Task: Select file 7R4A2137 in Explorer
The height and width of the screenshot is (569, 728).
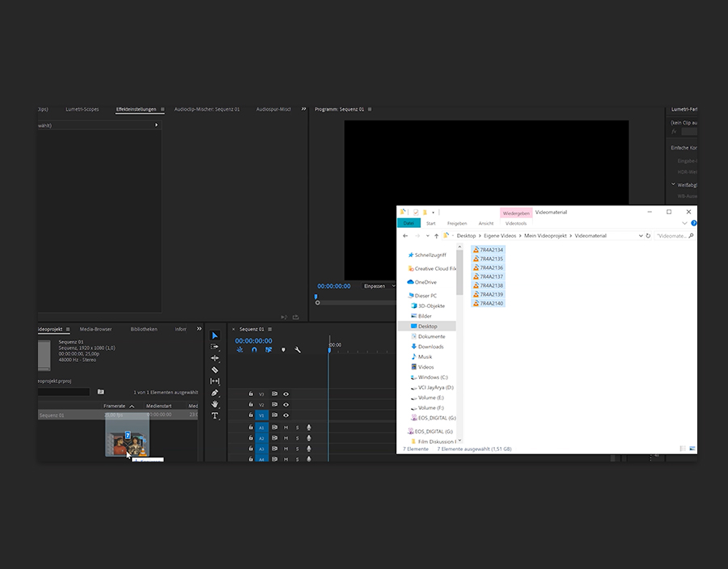Action: tap(488, 276)
